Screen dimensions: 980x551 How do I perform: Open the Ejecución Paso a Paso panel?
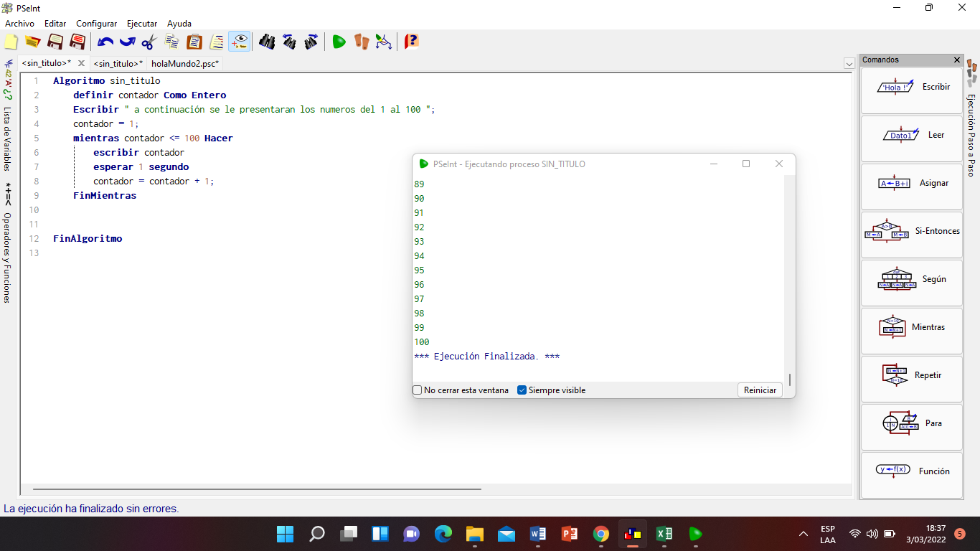[971, 135]
